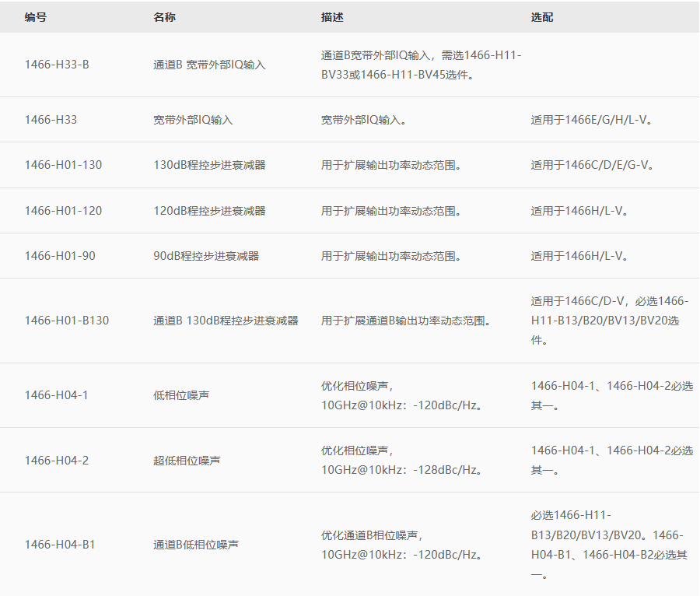This screenshot has height=596, width=700.
Task: Click the 1466-H01-120 code cell
Action: (63, 211)
